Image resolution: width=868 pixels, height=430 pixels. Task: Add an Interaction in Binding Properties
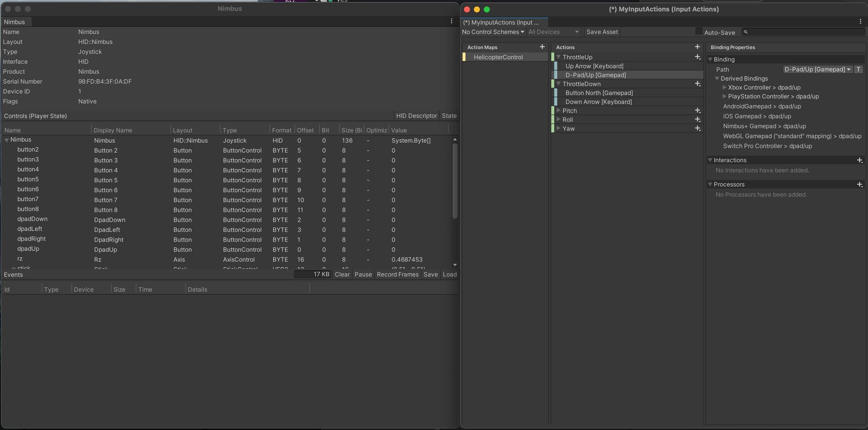(x=860, y=160)
